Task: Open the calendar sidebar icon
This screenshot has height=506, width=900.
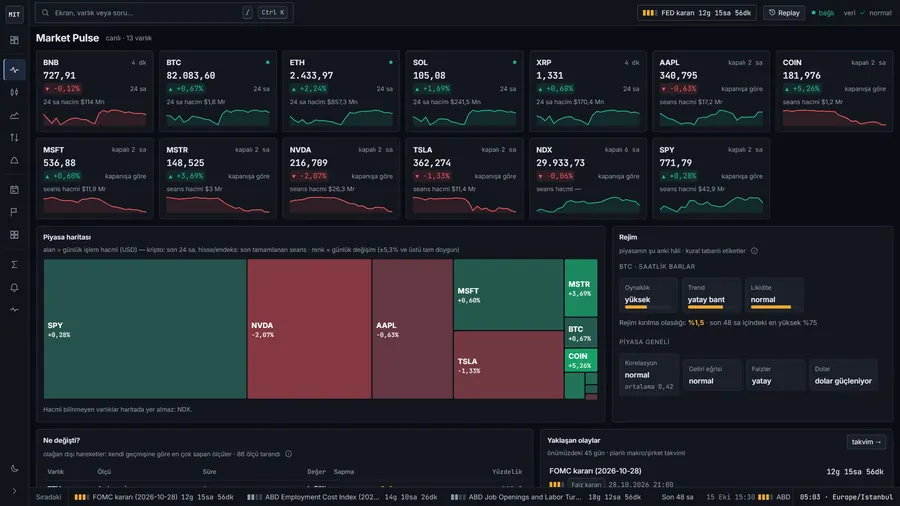Action: pos(14,189)
